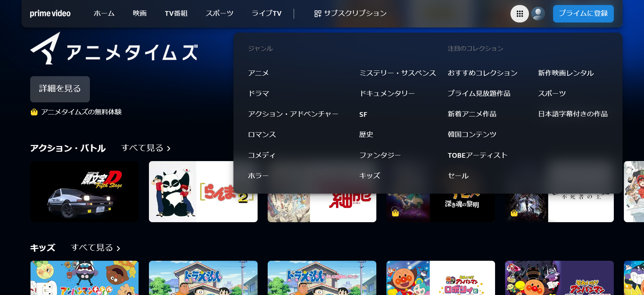
Task: Click the プライムに登録 button
Action: [x=583, y=14]
